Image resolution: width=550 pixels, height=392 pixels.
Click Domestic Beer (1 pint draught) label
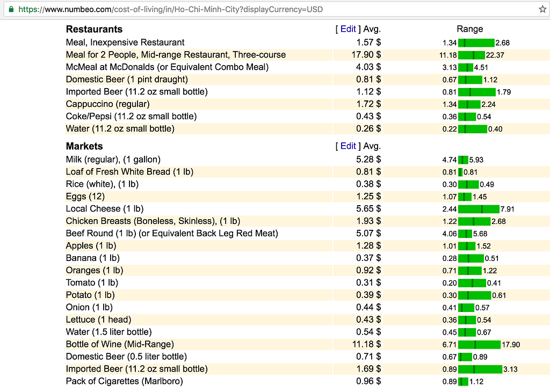[127, 79]
